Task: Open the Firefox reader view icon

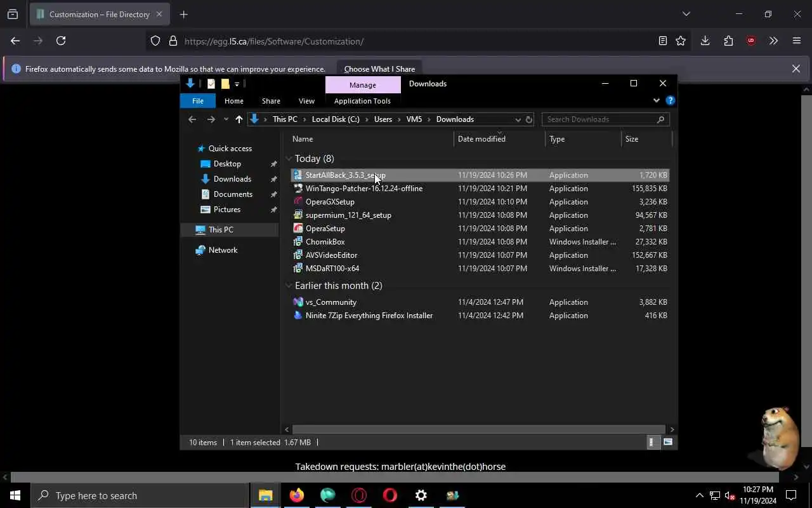Action: (x=663, y=41)
